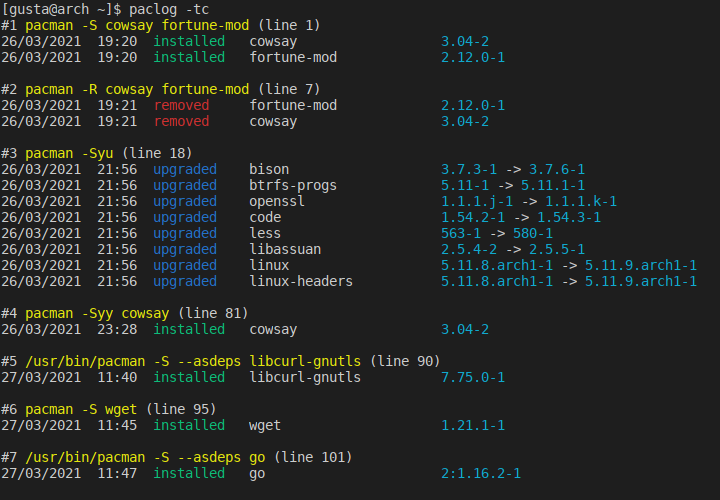Screen dimensions: 720x500
Task: Click the openssl upgraded entry name
Action: 277,202
